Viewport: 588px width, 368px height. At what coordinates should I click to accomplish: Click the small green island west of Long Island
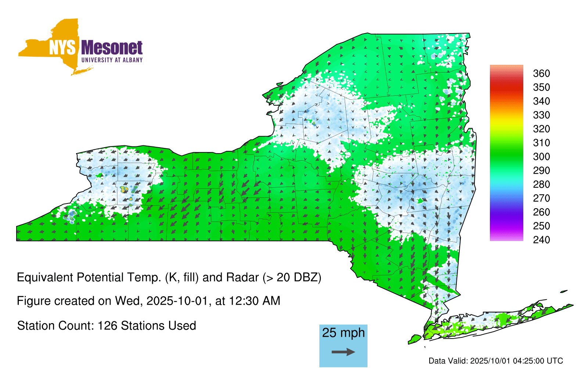tap(415, 338)
